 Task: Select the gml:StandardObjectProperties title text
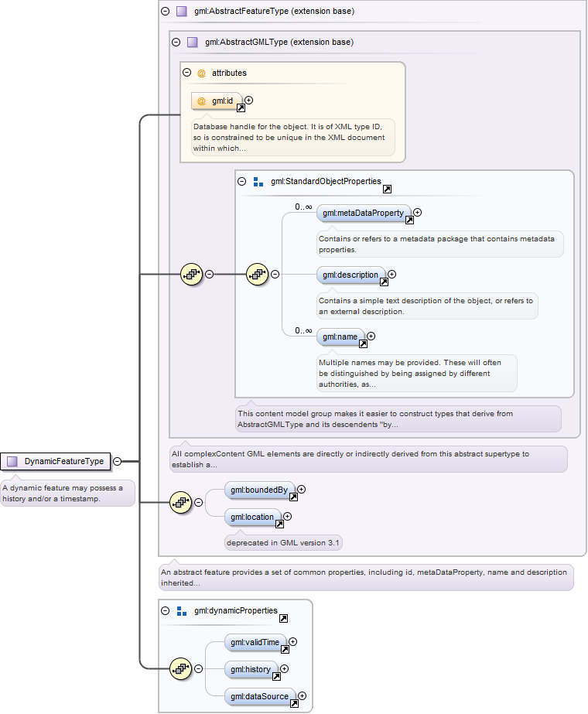pyautogui.click(x=326, y=181)
